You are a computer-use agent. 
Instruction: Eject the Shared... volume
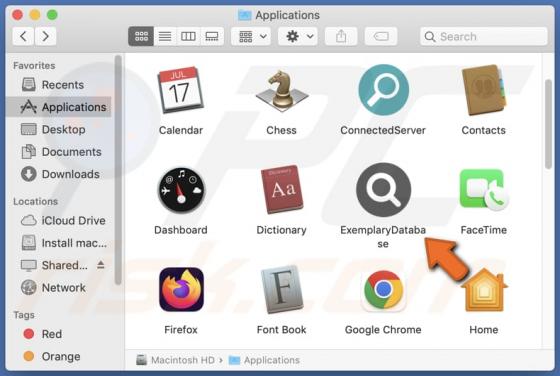pyautogui.click(x=101, y=265)
